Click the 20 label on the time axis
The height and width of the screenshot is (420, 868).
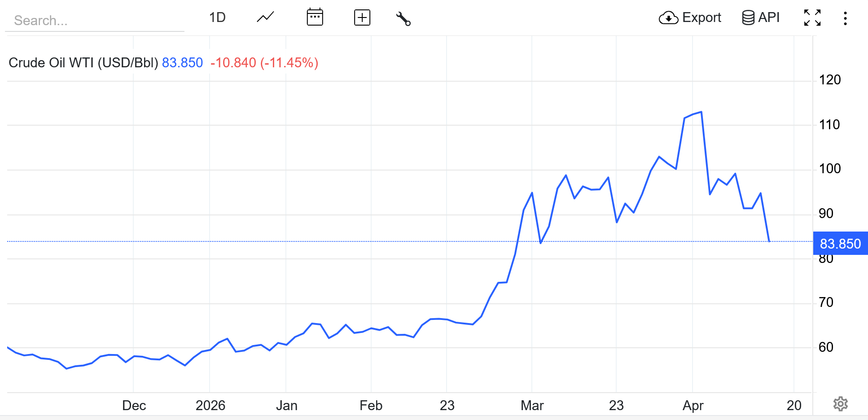click(794, 406)
